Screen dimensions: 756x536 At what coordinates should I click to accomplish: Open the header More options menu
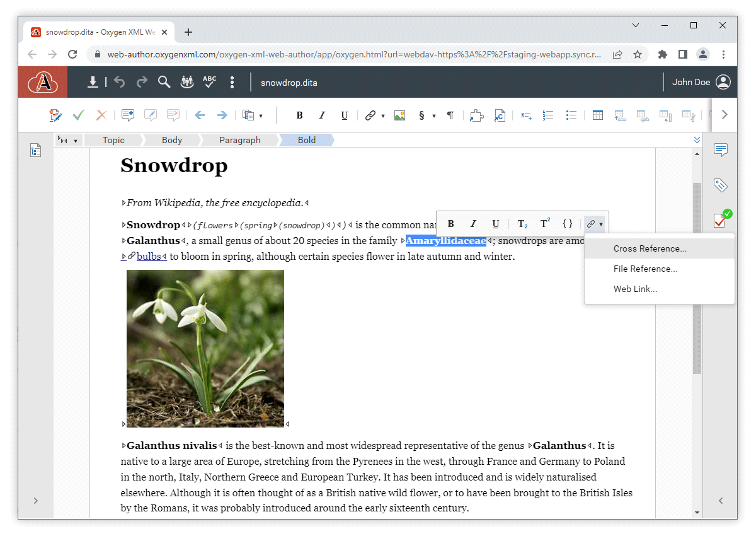[x=232, y=82]
